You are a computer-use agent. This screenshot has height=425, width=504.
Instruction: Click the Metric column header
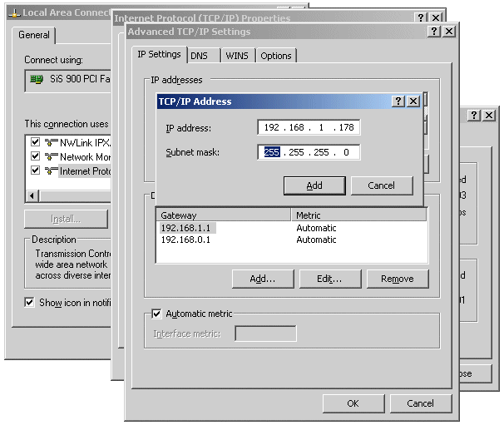point(359,215)
